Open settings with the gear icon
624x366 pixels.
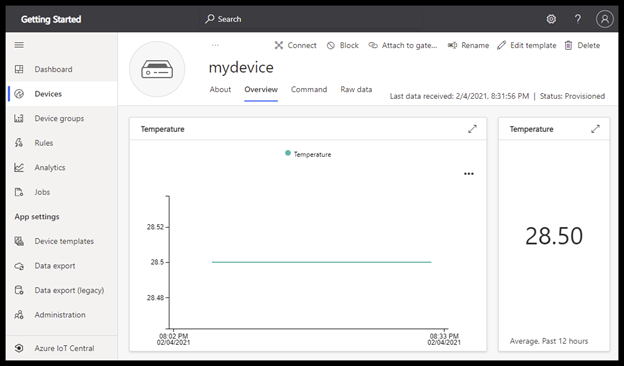click(551, 19)
